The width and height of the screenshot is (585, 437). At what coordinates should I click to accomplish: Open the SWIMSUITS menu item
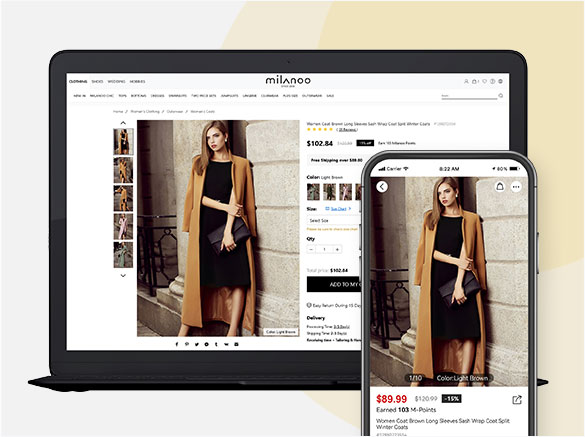178,96
